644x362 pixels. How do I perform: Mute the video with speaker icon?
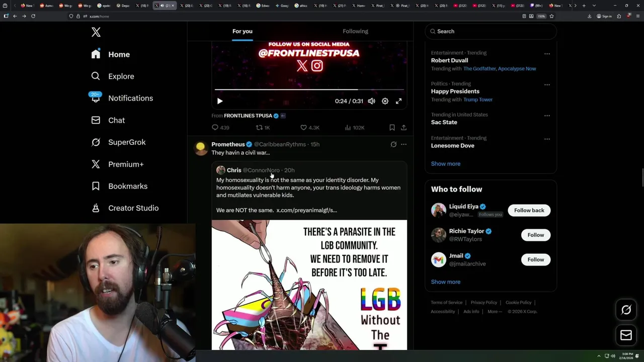(x=371, y=101)
